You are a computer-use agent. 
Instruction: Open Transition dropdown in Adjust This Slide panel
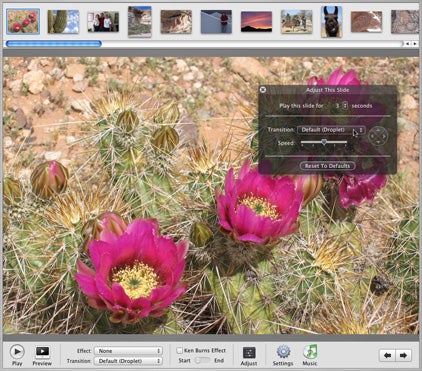point(331,130)
